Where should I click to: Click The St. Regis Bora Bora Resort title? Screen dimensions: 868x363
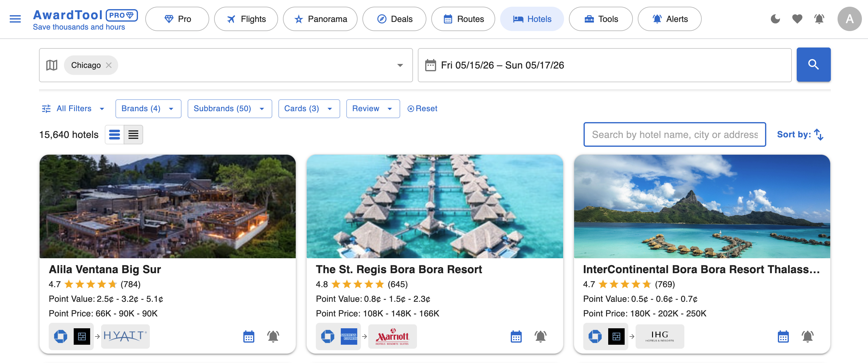(399, 269)
